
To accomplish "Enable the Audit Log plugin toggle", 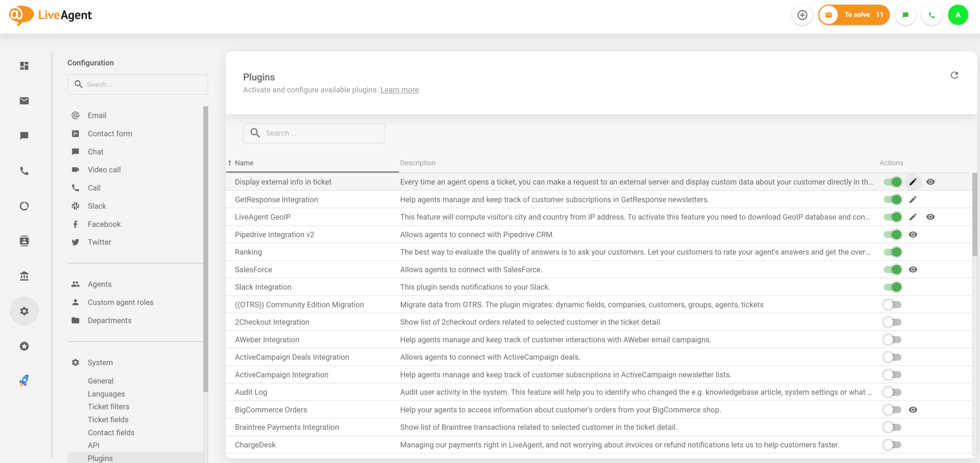I will (x=892, y=392).
